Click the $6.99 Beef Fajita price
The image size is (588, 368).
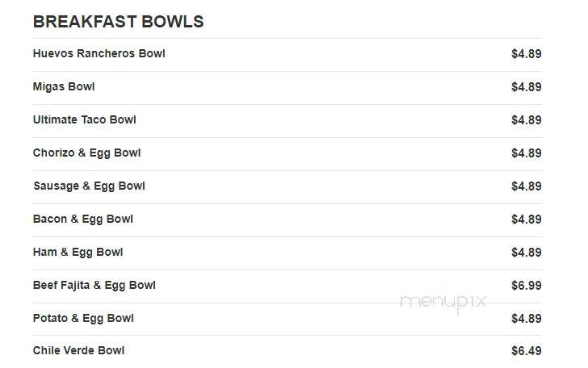coord(527,286)
